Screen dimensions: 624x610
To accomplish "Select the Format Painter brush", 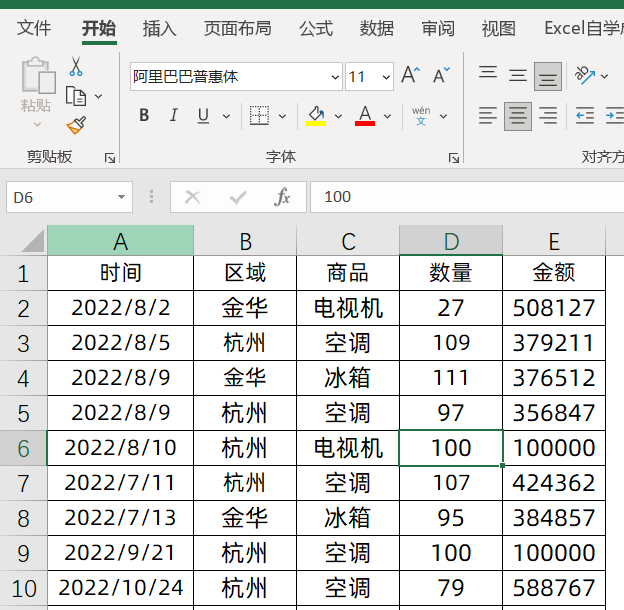I will [76, 125].
